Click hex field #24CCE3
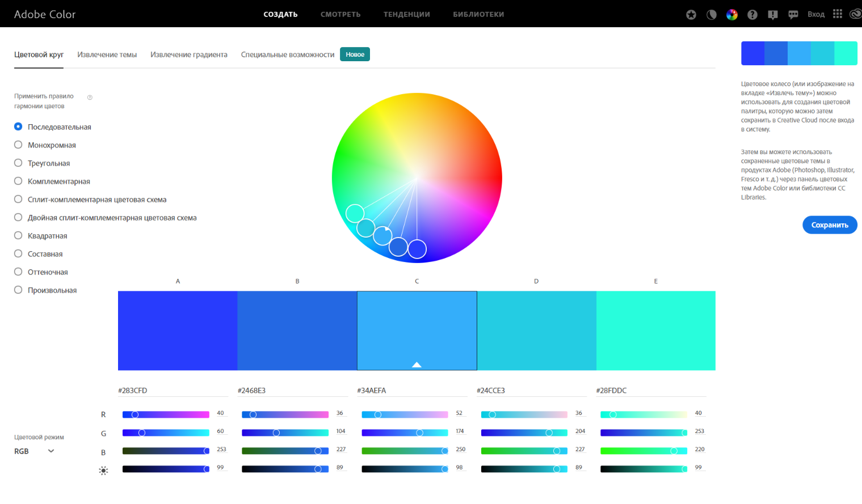This screenshot has height=504, width=862. click(532, 391)
